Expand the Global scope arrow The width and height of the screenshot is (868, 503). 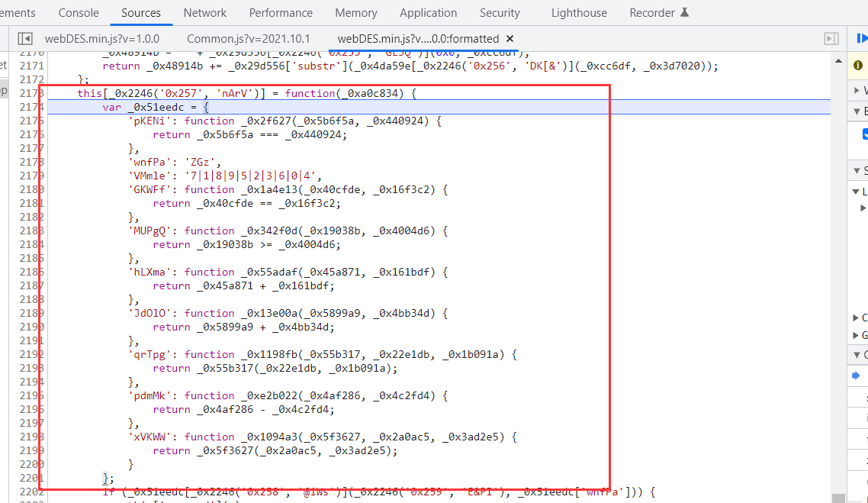pos(856,335)
